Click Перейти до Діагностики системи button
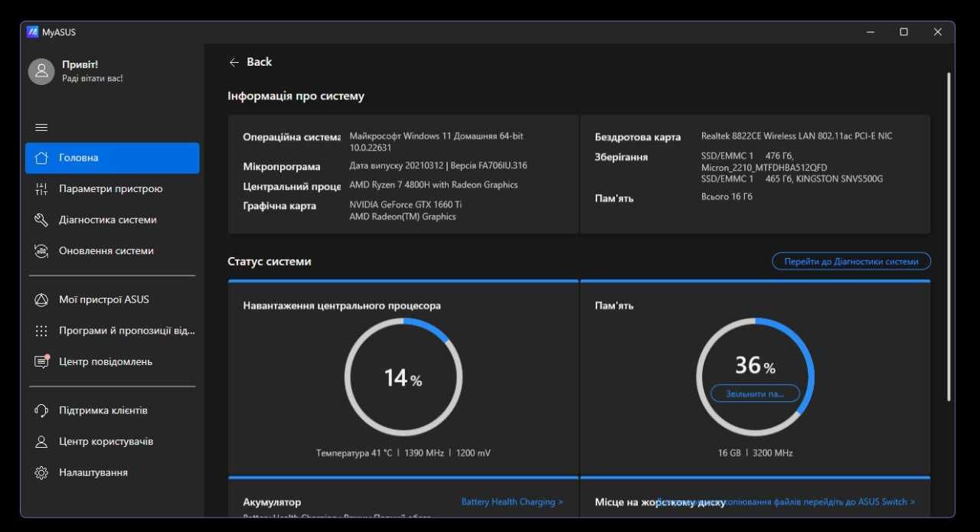Screen dimensions: 980x532 [x=851, y=261]
